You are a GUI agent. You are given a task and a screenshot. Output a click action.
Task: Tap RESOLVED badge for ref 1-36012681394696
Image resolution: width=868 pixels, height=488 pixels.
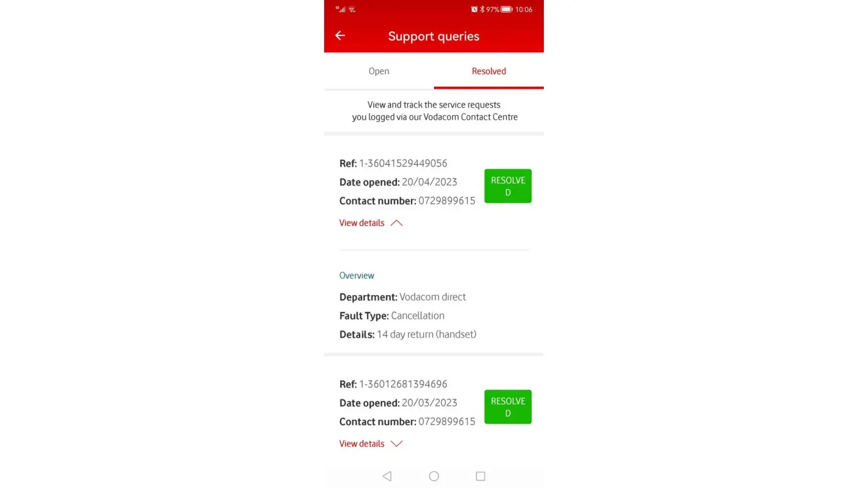coord(508,407)
